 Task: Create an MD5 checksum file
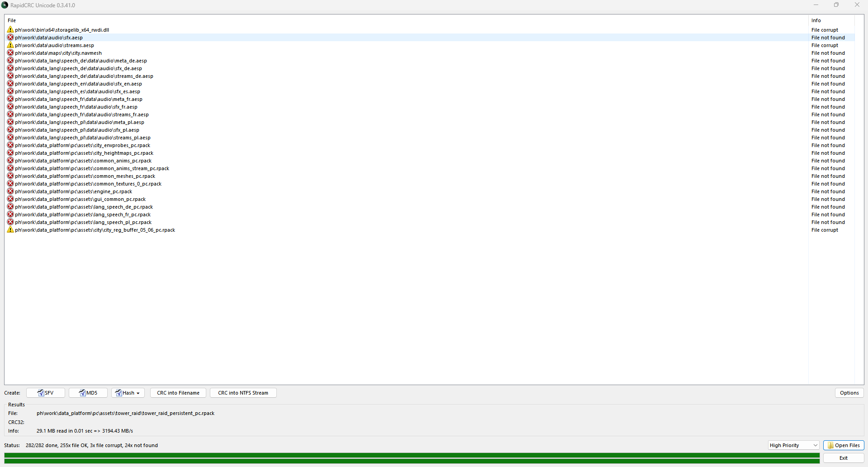click(x=88, y=393)
